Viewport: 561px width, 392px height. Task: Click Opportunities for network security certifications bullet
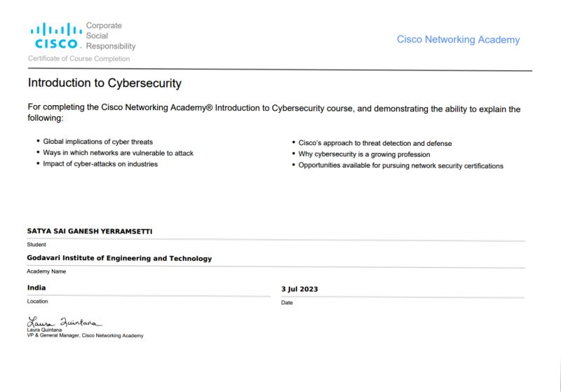coord(400,166)
